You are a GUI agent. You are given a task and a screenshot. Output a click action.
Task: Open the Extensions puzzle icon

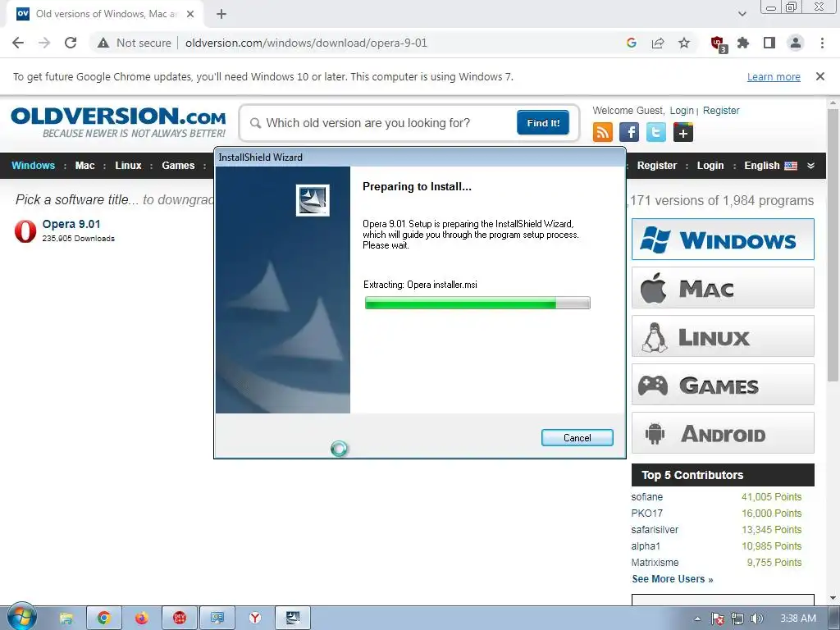click(743, 43)
